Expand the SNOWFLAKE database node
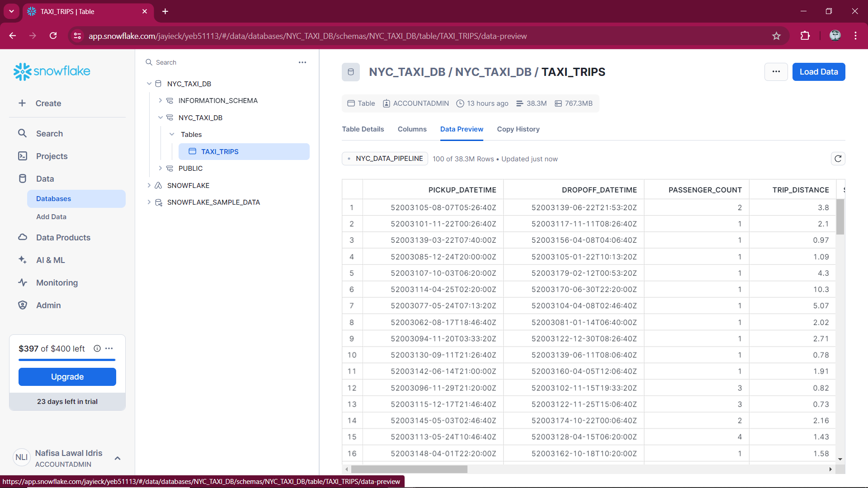Image resolution: width=868 pixels, height=488 pixels. click(x=149, y=185)
